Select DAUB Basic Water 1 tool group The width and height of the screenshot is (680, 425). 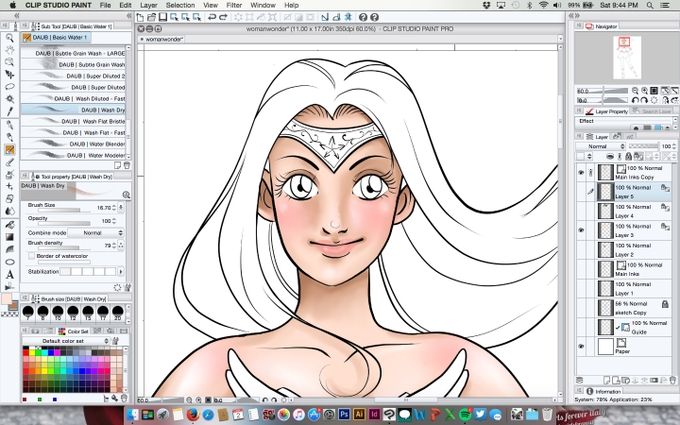[56, 37]
